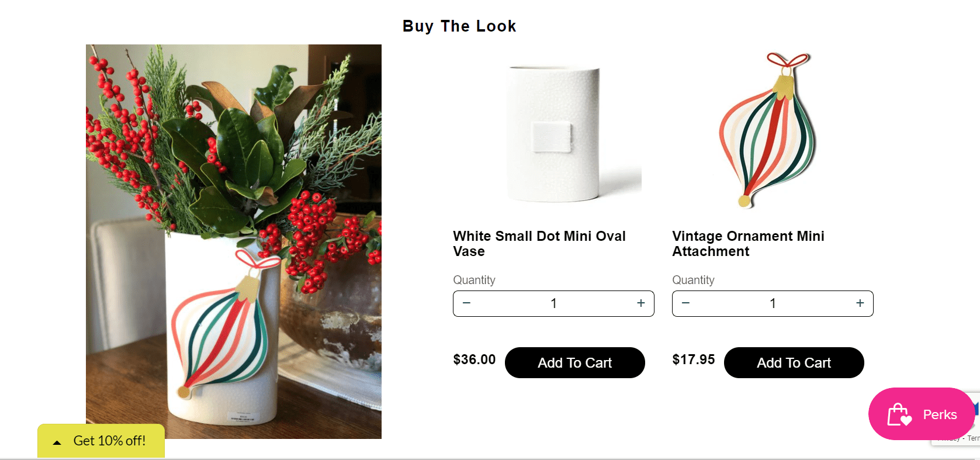
Task: Click the upward triangle on discount banner
Action: click(x=57, y=442)
